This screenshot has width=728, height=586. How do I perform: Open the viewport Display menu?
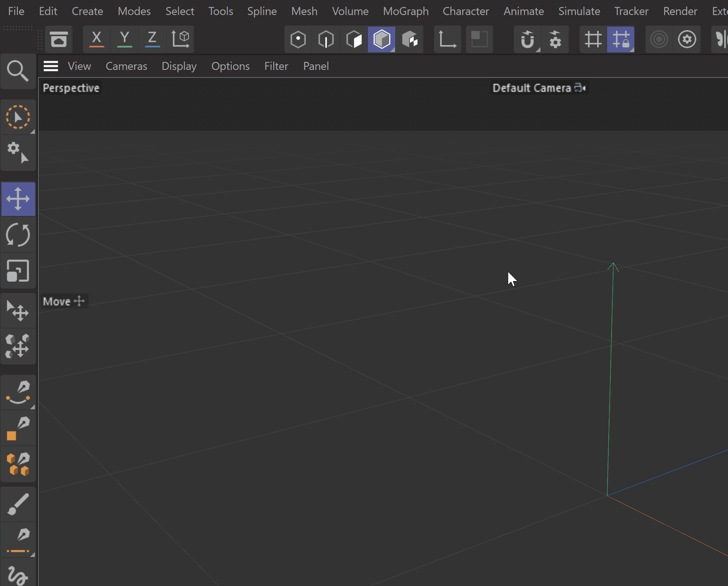pos(179,66)
